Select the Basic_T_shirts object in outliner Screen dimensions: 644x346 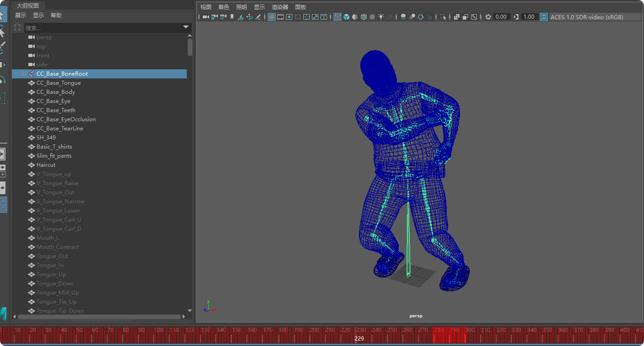pyautogui.click(x=54, y=147)
